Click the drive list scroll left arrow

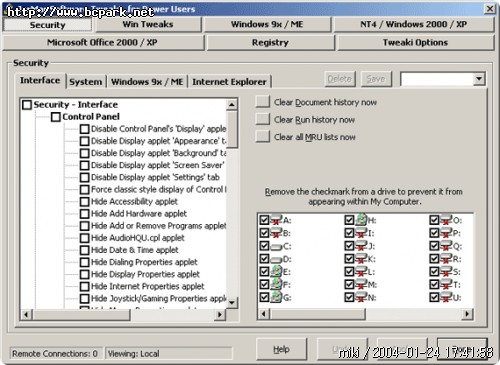[x=264, y=314]
